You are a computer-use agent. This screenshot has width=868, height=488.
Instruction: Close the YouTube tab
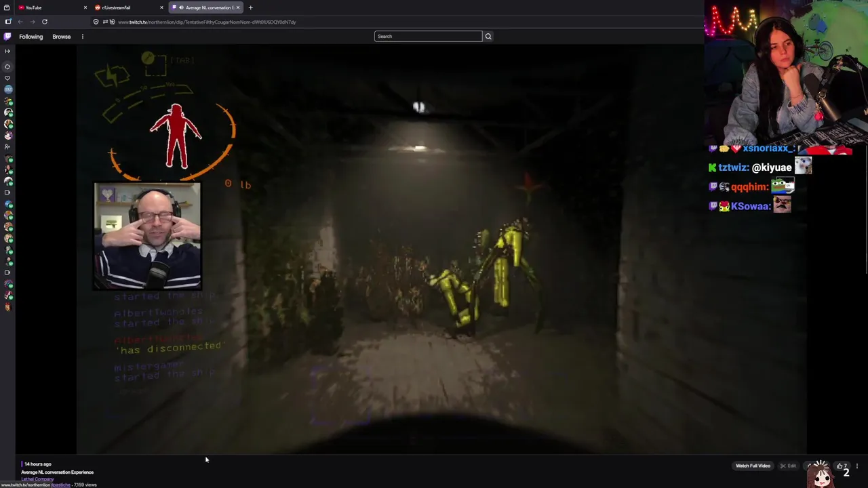85,7
